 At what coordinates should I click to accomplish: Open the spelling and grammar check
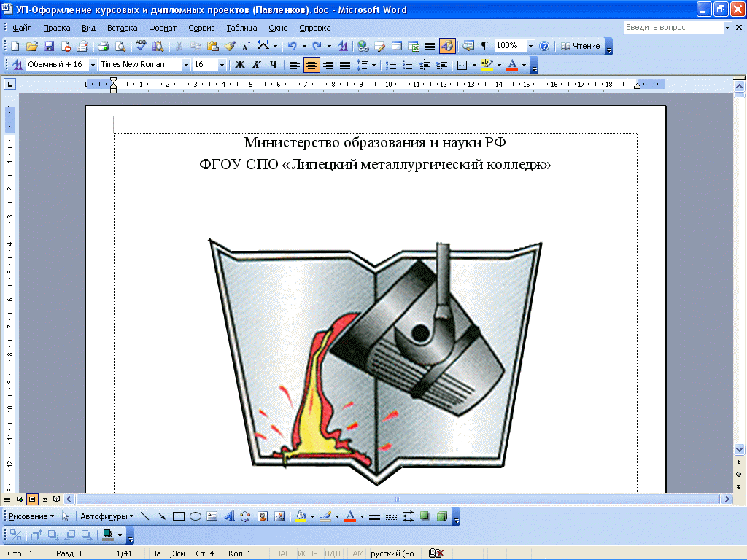click(x=142, y=46)
